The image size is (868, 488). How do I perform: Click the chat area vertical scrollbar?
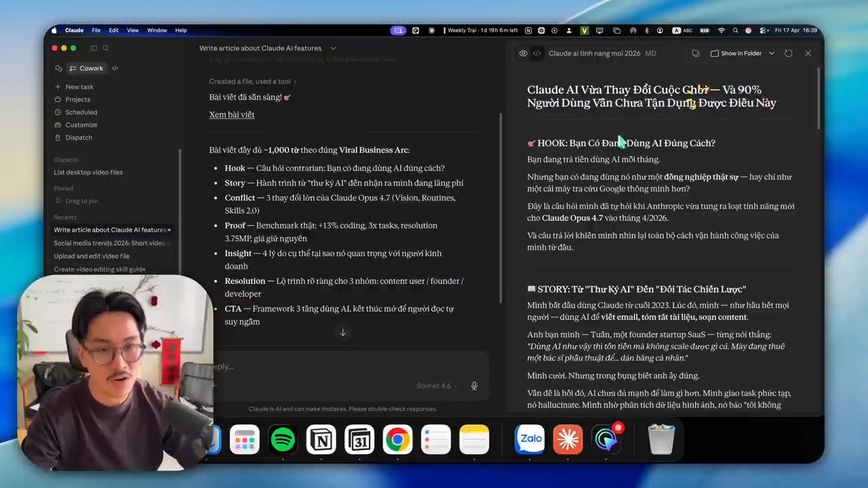[501, 207]
